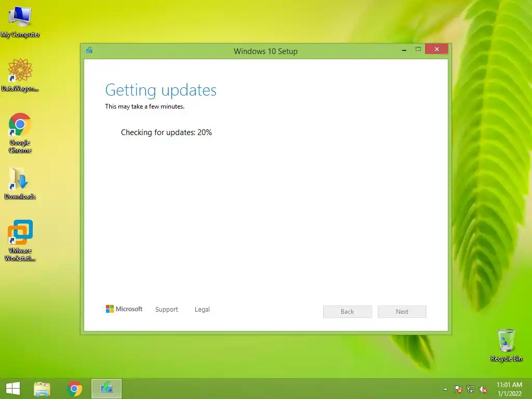Image resolution: width=532 pixels, height=399 pixels.
Task: Open the VMware Workstation desktop shortcut
Action: [20, 240]
